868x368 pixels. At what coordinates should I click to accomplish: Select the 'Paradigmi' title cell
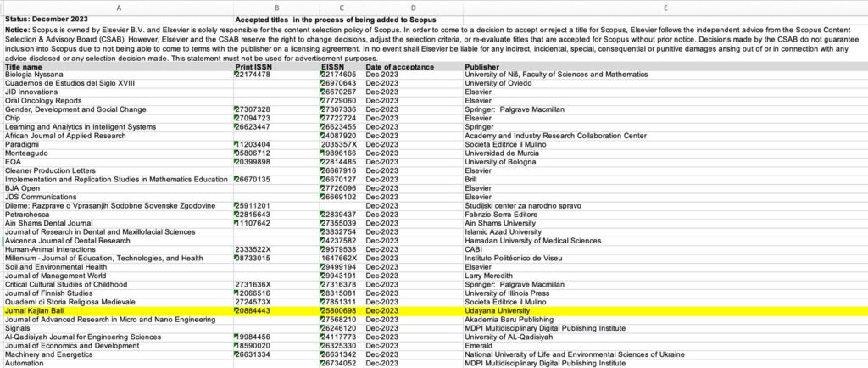tap(119, 144)
